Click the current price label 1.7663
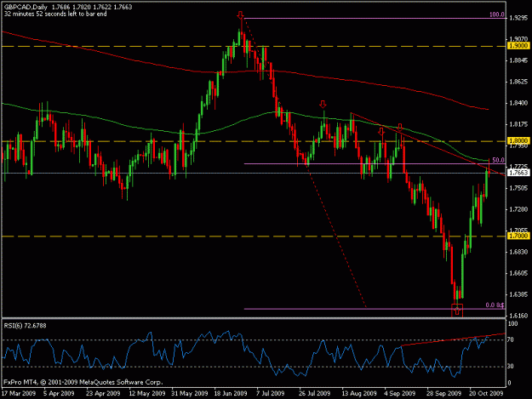 [518, 173]
